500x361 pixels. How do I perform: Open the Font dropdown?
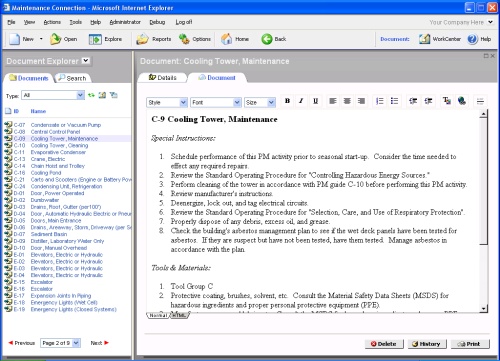pyautogui.click(x=216, y=102)
